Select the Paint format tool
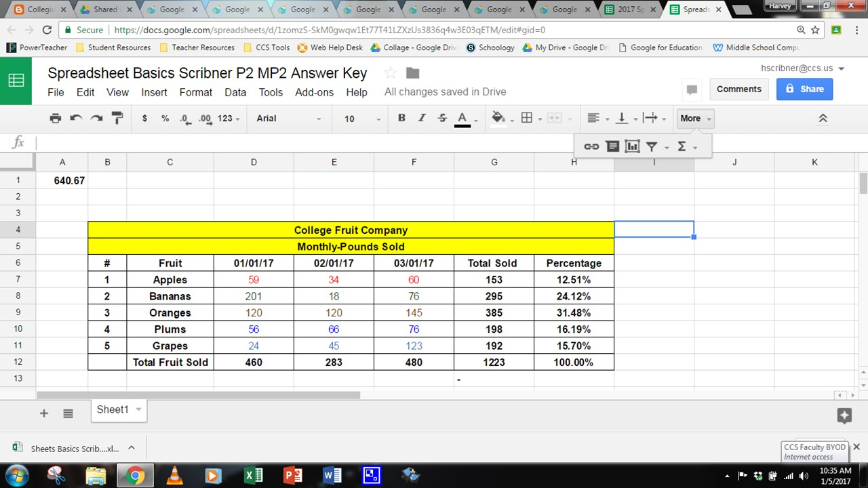The height and width of the screenshot is (488, 868). coord(117,118)
